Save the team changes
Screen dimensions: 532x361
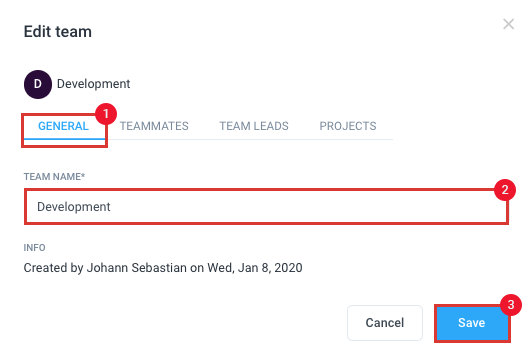click(472, 323)
